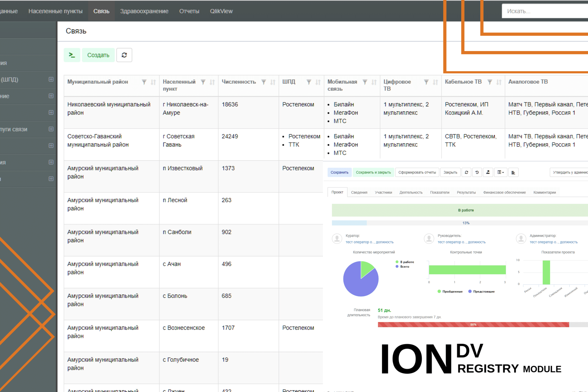Open the Связь top menu item
Image resolution: width=588 pixels, height=392 pixels.
102,11
